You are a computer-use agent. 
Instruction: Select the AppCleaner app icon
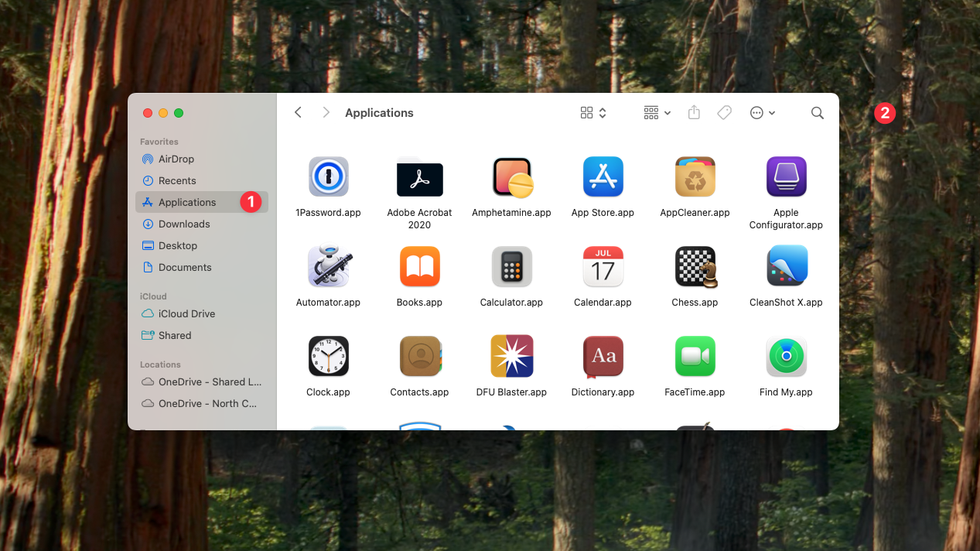click(x=695, y=177)
